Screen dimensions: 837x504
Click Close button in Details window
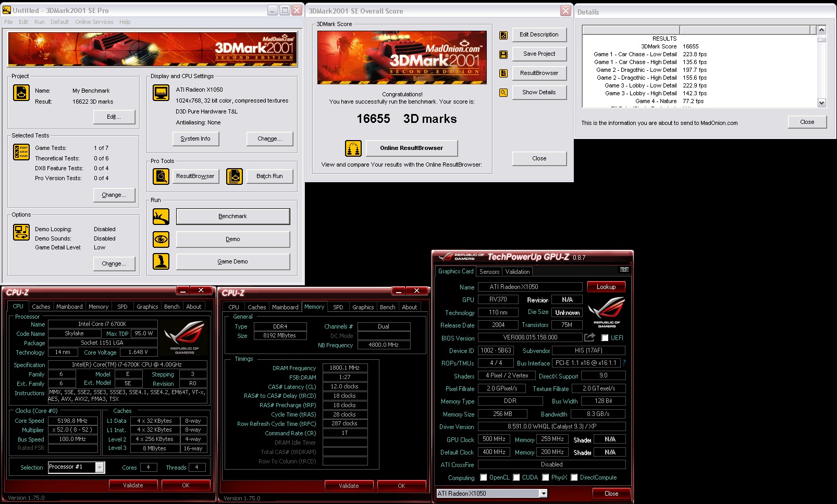[x=807, y=122]
